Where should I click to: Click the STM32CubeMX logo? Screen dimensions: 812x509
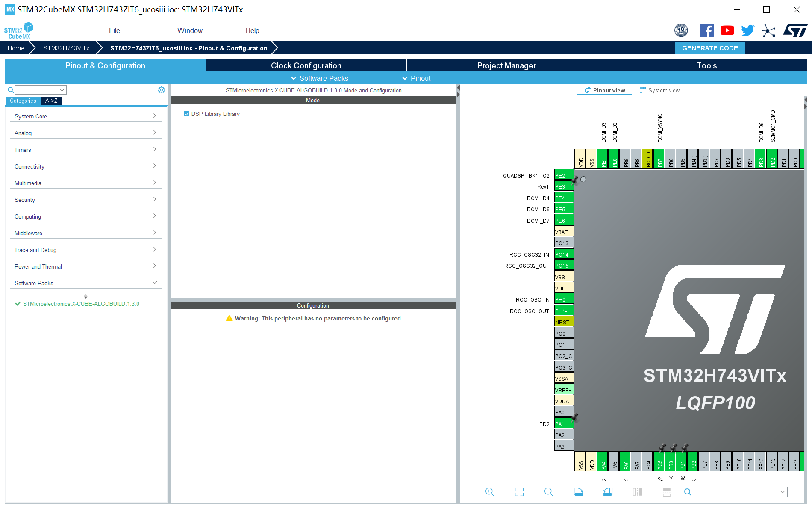[19, 30]
